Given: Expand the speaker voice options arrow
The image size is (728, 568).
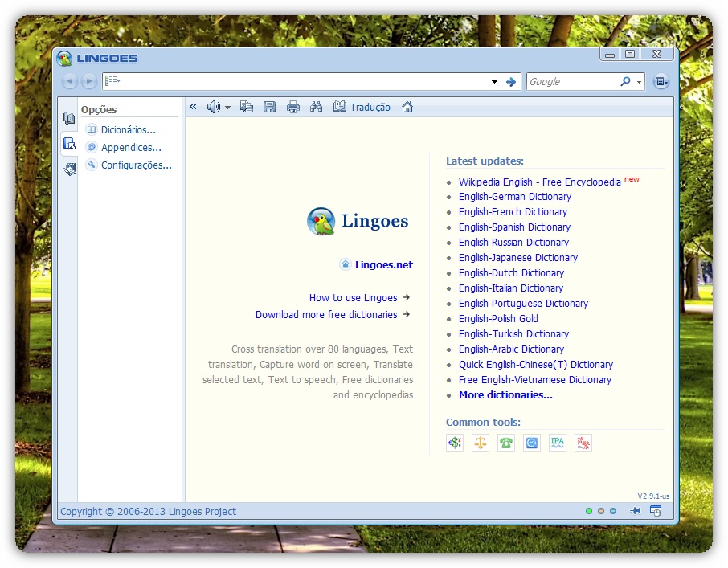Looking at the screenshot, I should [x=227, y=108].
